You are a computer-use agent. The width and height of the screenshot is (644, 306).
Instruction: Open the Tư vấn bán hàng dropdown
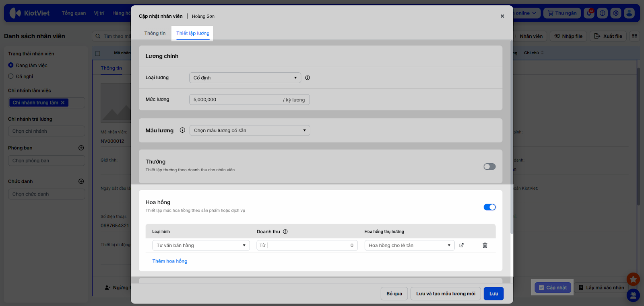pos(201,245)
